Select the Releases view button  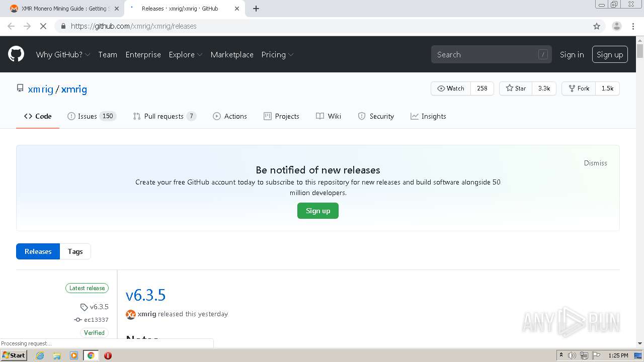coord(38,251)
